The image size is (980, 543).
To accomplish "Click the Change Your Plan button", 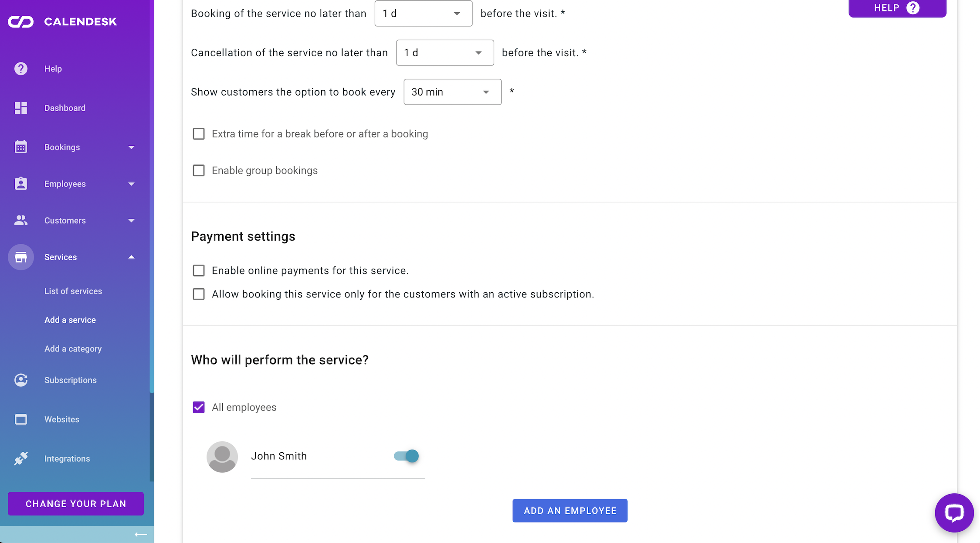I will click(x=76, y=504).
